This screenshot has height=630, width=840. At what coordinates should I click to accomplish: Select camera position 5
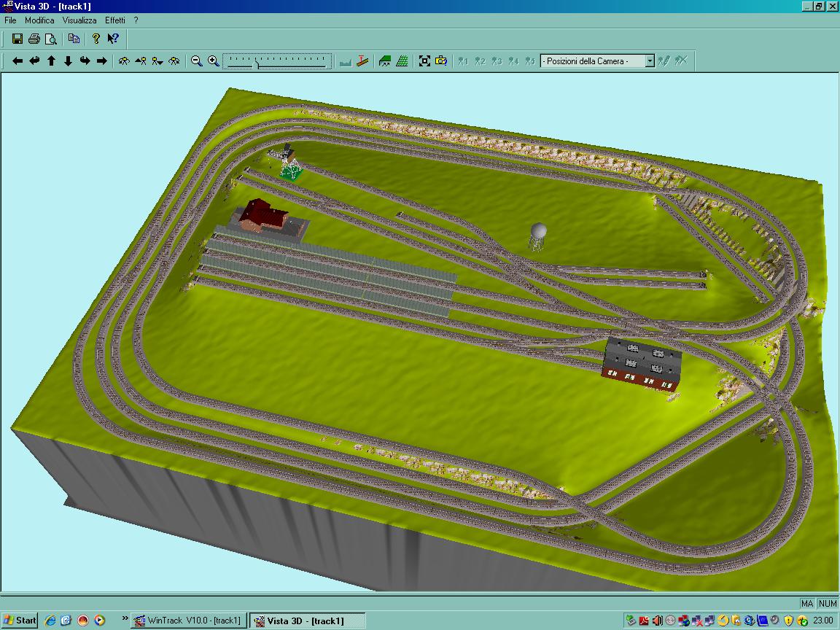pyautogui.click(x=530, y=61)
